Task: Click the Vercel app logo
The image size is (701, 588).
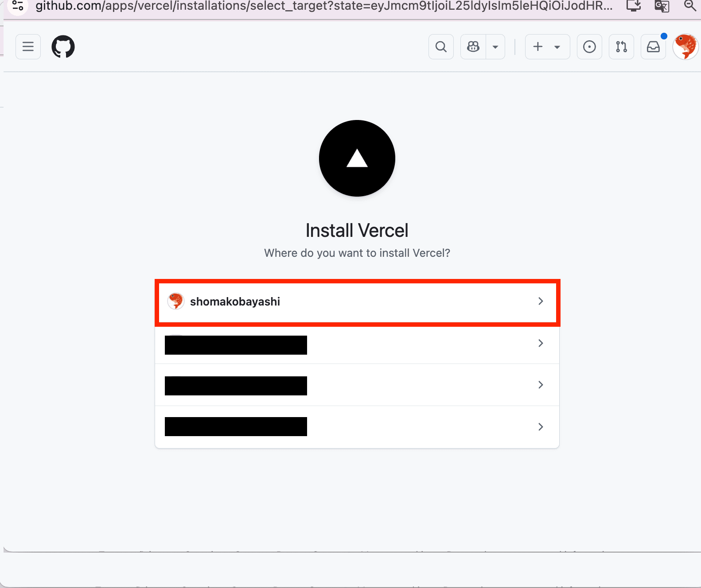Action: [x=357, y=158]
